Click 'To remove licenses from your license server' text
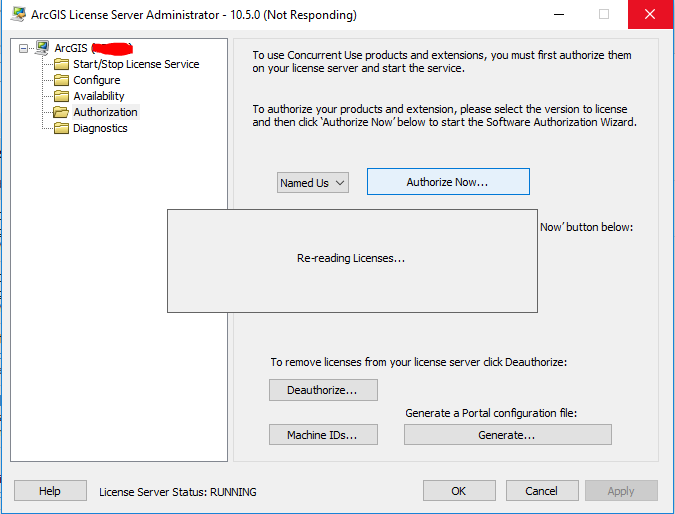Screen dimensions: 675x514 coord(418,362)
